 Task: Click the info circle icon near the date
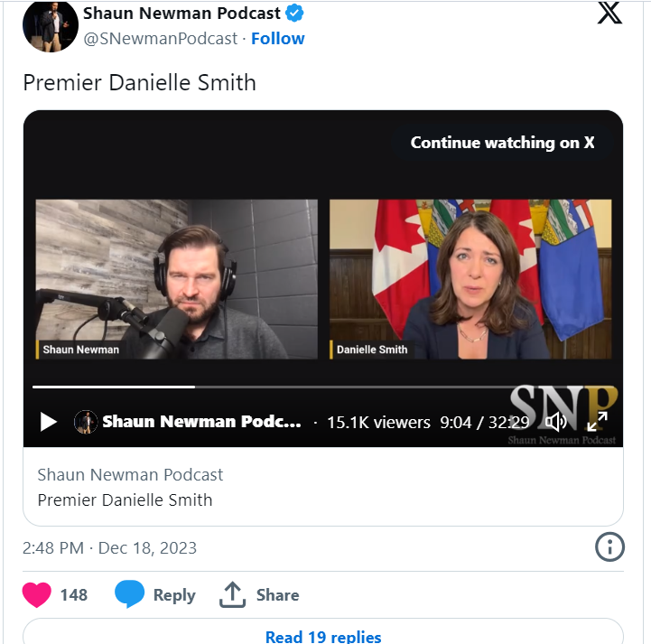click(609, 546)
